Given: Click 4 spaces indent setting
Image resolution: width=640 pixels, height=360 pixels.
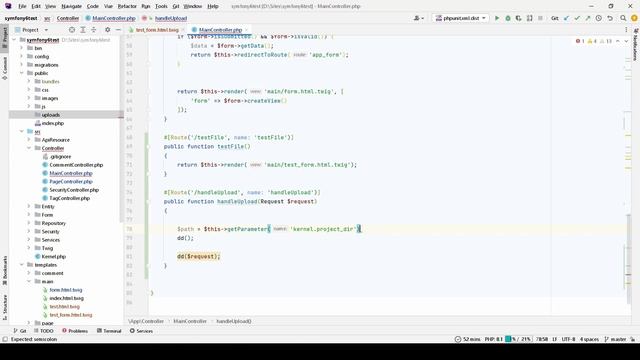Looking at the screenshot, I should click(x=589, y=339).
